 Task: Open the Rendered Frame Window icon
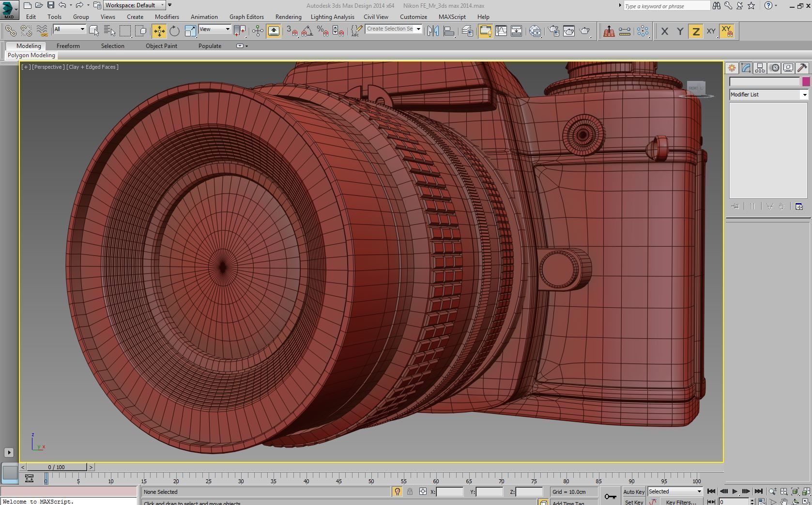(569, 31)
